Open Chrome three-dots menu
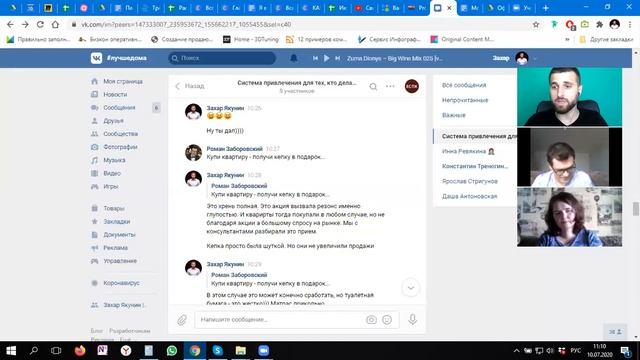Image resolution: width=640 pixels, height=360 pixels. pos(630,24)
